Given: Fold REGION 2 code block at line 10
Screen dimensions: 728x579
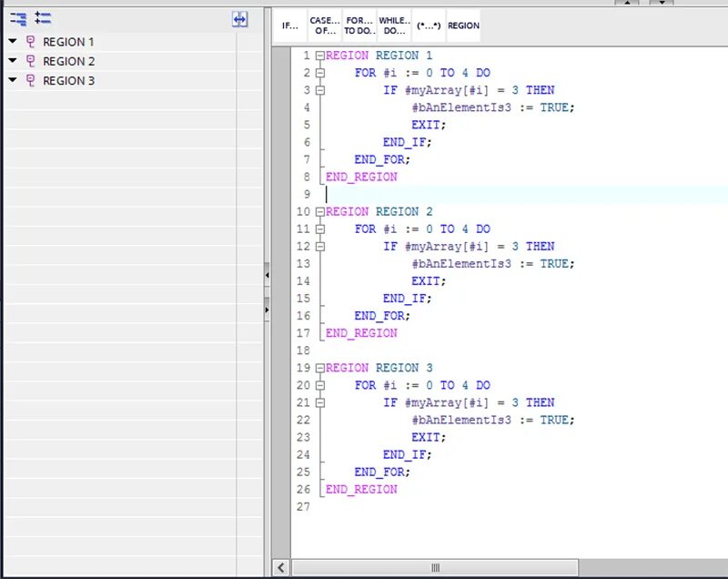Looking at the screenshot, I should tap(320, 212).
